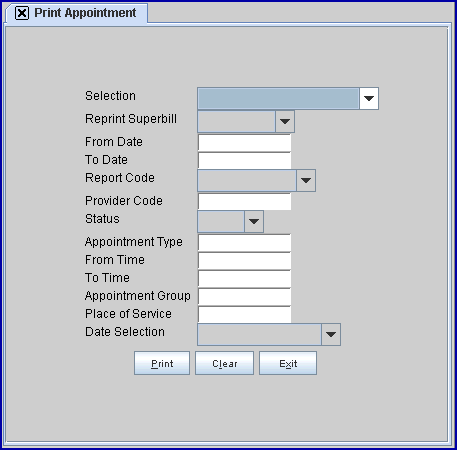
Task: Close the Print Appointment tab with X icon
Action: 22,13
